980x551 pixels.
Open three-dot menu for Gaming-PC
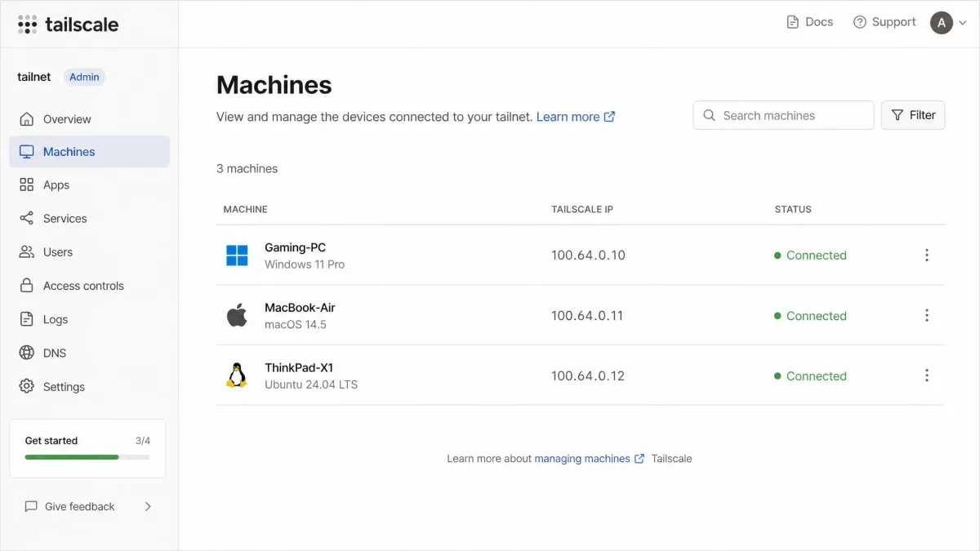tap(927, 256)
